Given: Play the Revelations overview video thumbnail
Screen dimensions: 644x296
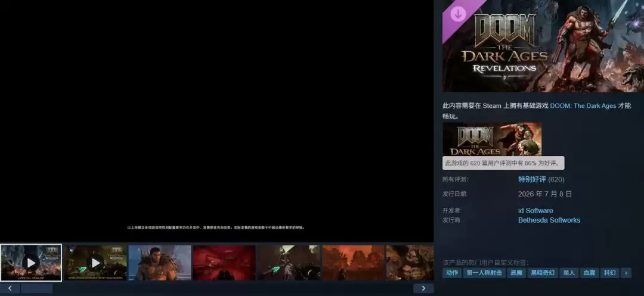Looking at the screenshot, I should coord(95,263).
